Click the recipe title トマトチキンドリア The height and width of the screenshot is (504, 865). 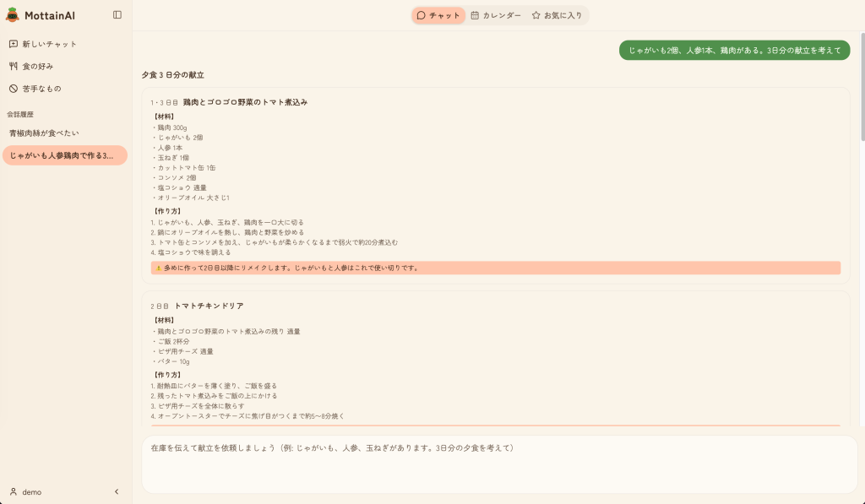coord(209,306)
